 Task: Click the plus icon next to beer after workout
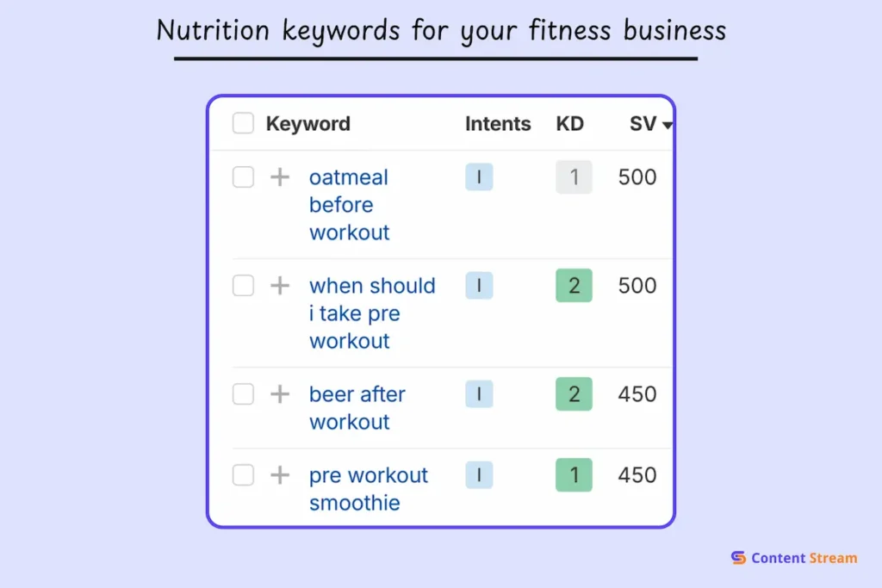(x=280, y=394)
